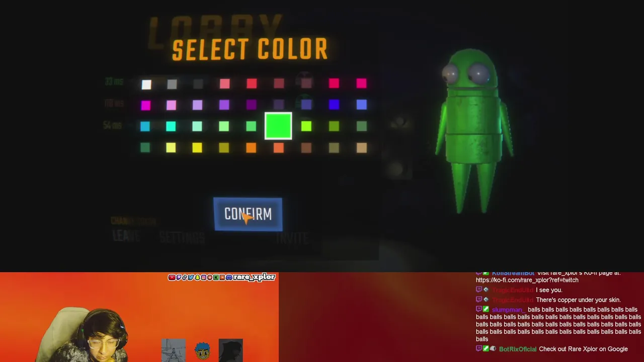
Task: Click the Twitch icon beside YouTube
Action: pyautogui.click(x=179, y=278)
